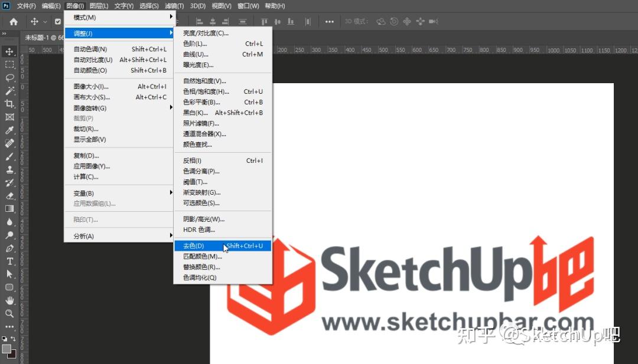
Task: Open the options bar three-dots menu
Action: tap(330, 21)
